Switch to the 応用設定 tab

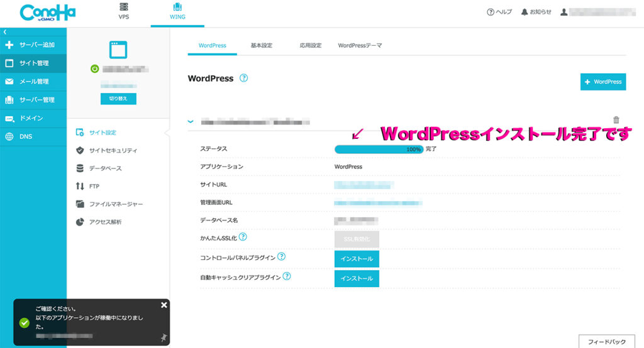click(x=311, y=46)
